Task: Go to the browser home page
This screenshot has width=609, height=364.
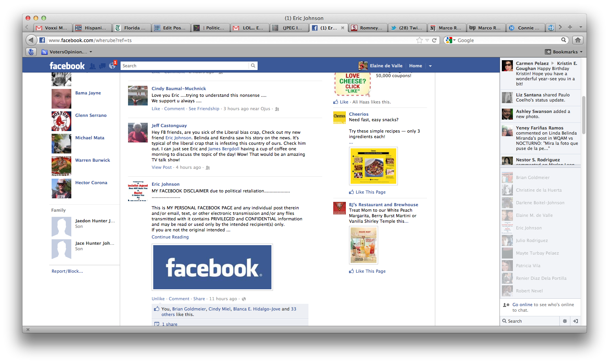Action: click(577, 40)
